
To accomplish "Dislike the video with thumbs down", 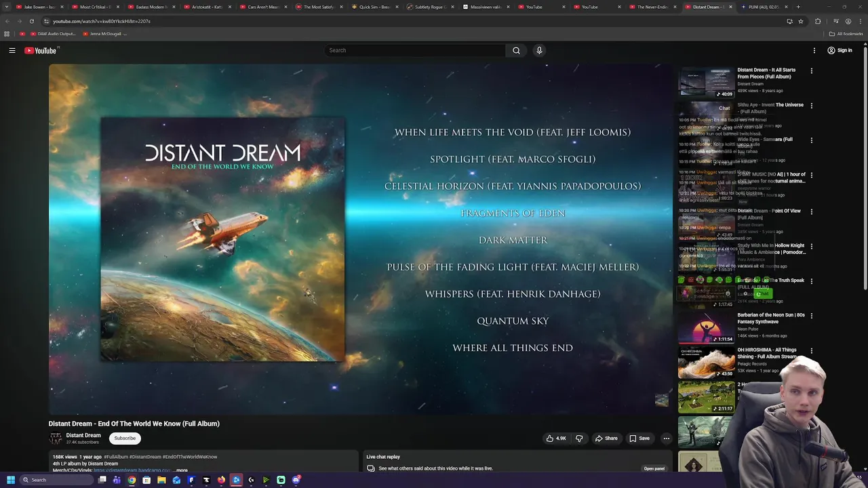I will [x=579, y=439].
